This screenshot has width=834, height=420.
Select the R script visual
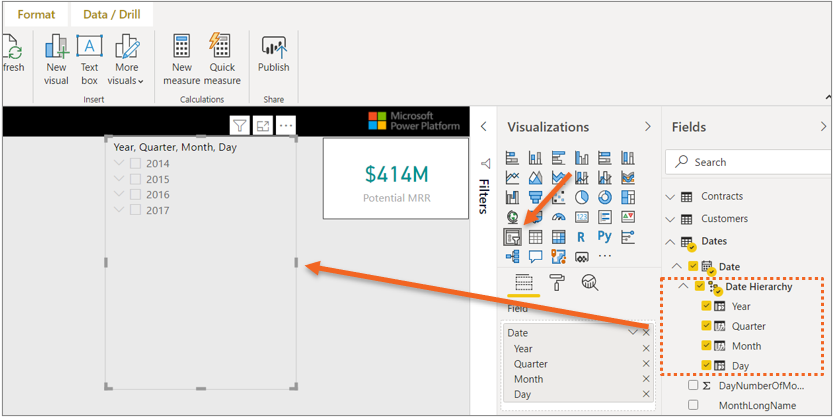[x=582, y=237]
